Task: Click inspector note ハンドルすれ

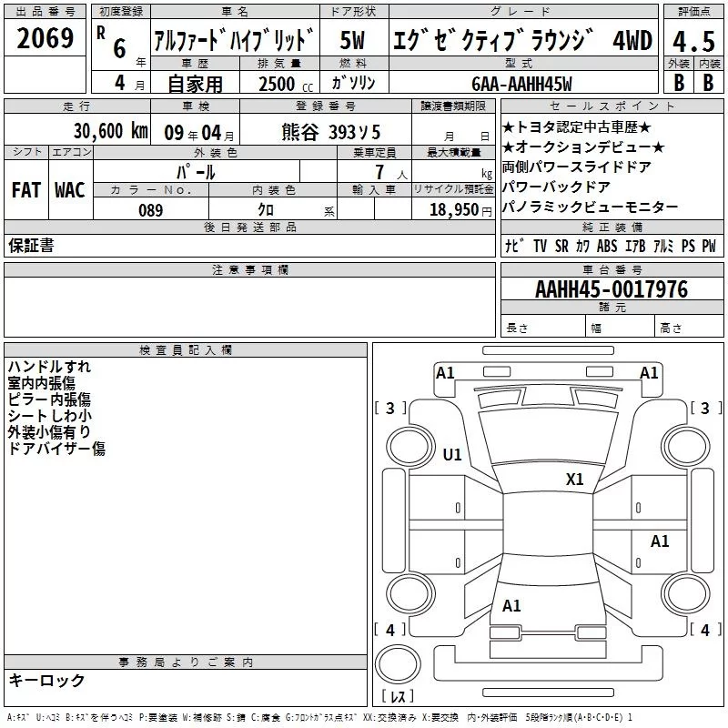Action: pos(49,367)
